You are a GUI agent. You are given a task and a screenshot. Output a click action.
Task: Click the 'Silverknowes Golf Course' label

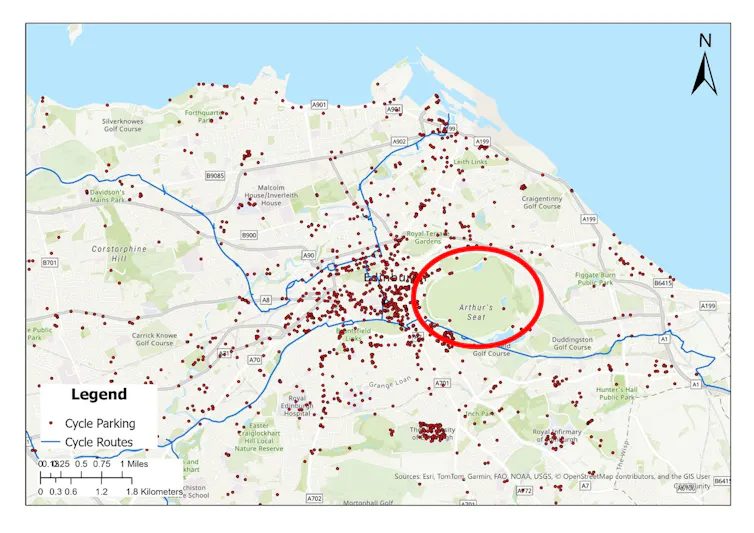click(123, 125)
